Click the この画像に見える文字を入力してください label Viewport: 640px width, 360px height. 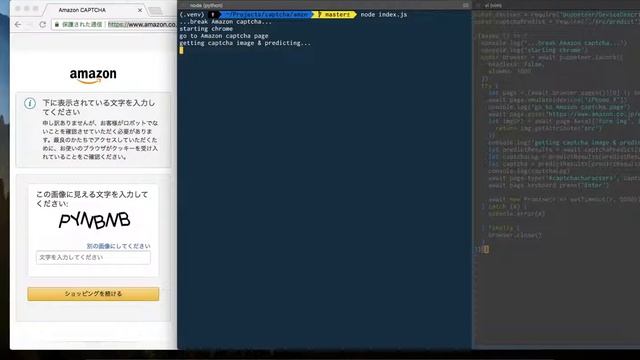point(92,199)
